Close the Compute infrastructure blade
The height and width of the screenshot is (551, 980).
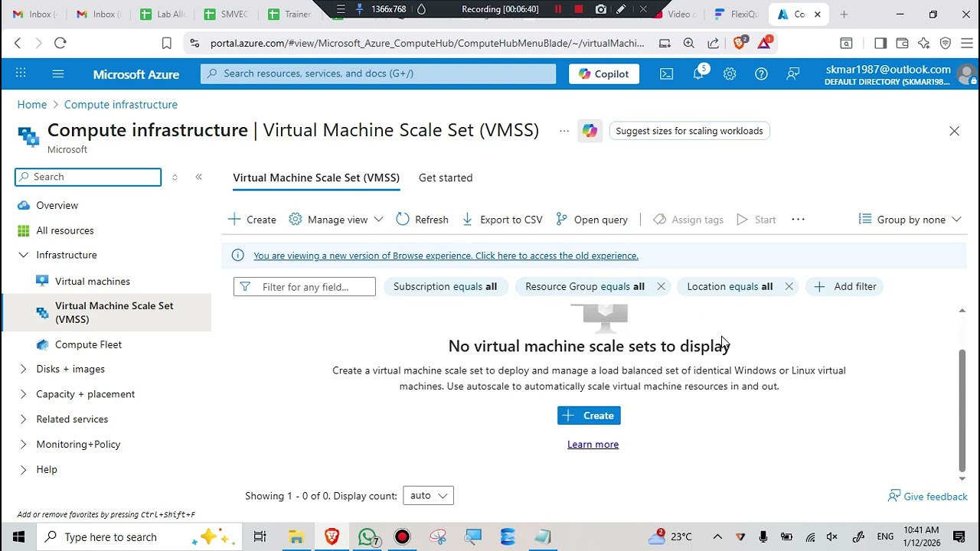coord(954,131)
